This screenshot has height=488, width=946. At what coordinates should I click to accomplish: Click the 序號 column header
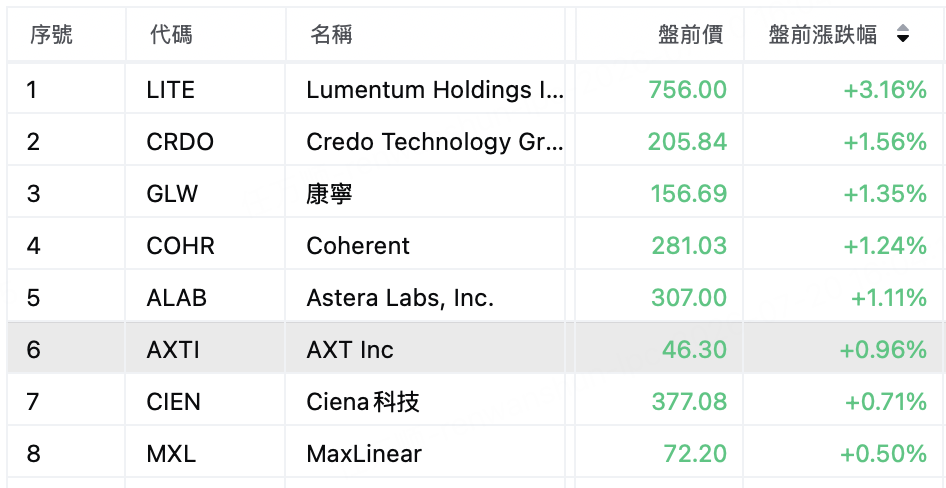[51, 35]
